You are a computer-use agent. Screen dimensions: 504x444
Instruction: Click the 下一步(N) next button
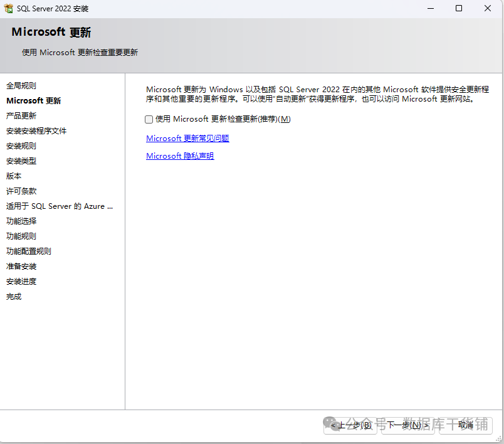[407, 425]
